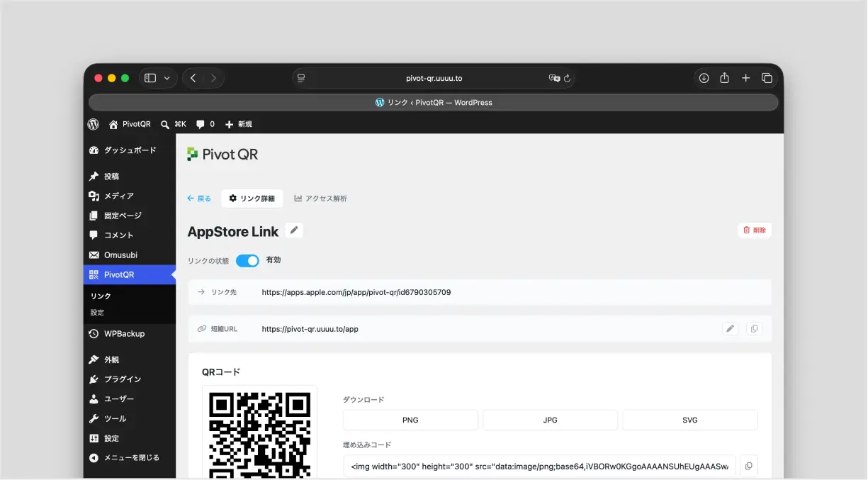Reload the page with the refresh icon
The image size is (868, 480).
click(x=567, y=78)
